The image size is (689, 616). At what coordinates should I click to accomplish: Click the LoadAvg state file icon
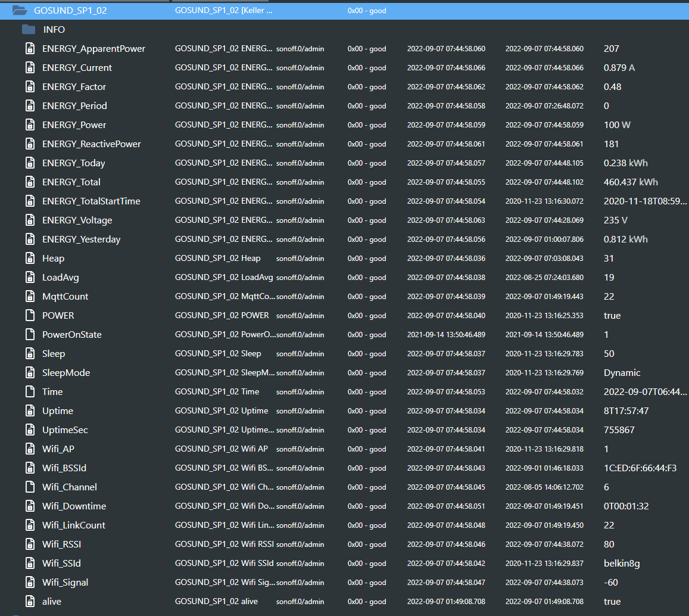(30, 277)
